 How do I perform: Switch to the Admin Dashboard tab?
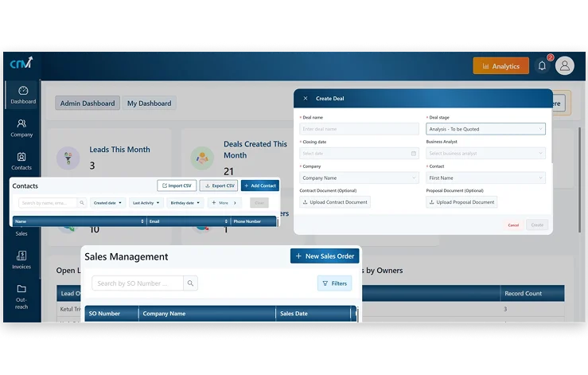point(88,104)
